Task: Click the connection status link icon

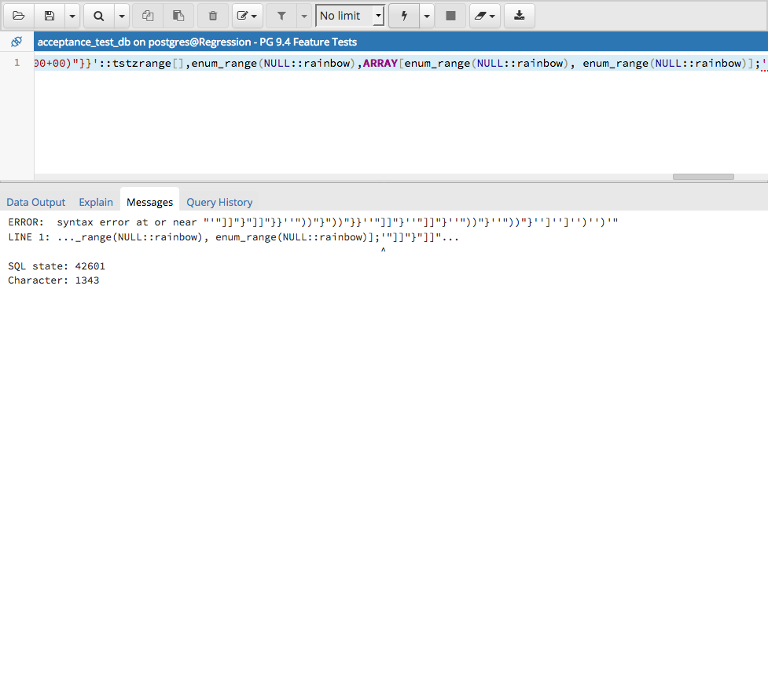Action: click(17, 42)
